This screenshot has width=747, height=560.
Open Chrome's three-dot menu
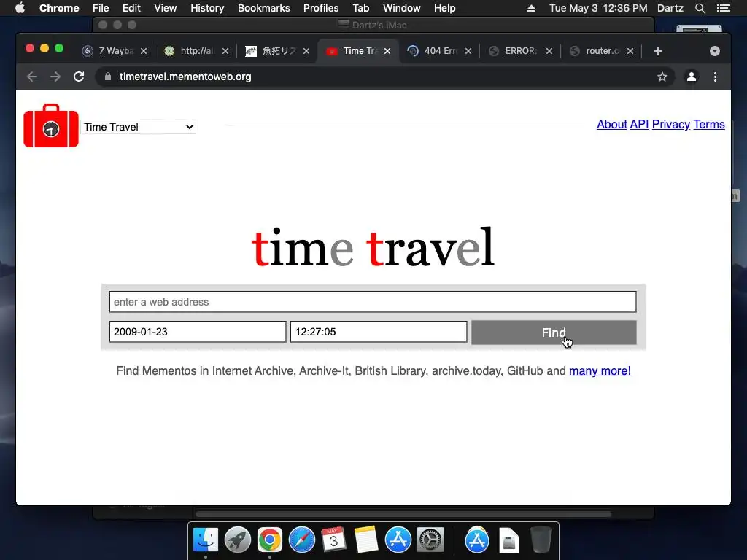[x=715, y=77]
